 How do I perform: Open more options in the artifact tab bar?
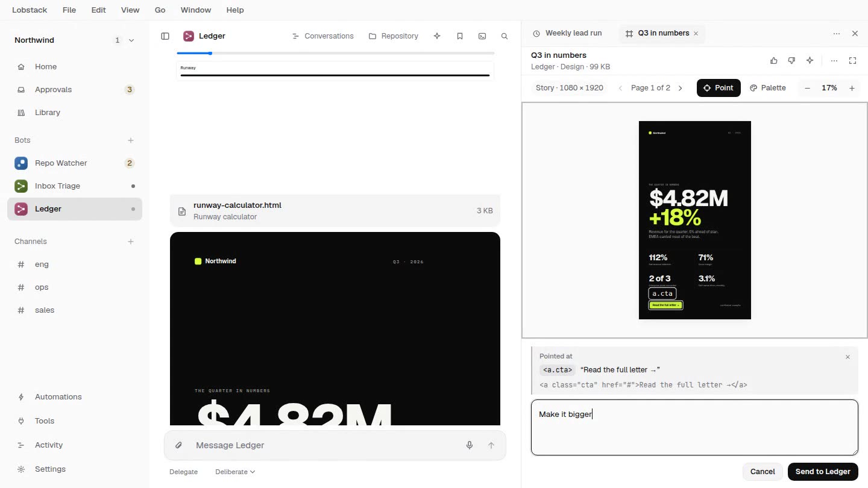click(837, 34)
